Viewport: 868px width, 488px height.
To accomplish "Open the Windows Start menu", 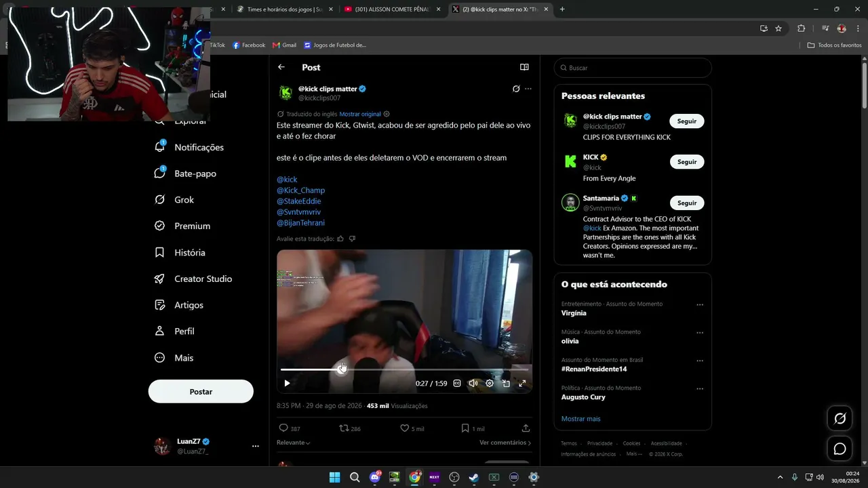I will 334,477.
